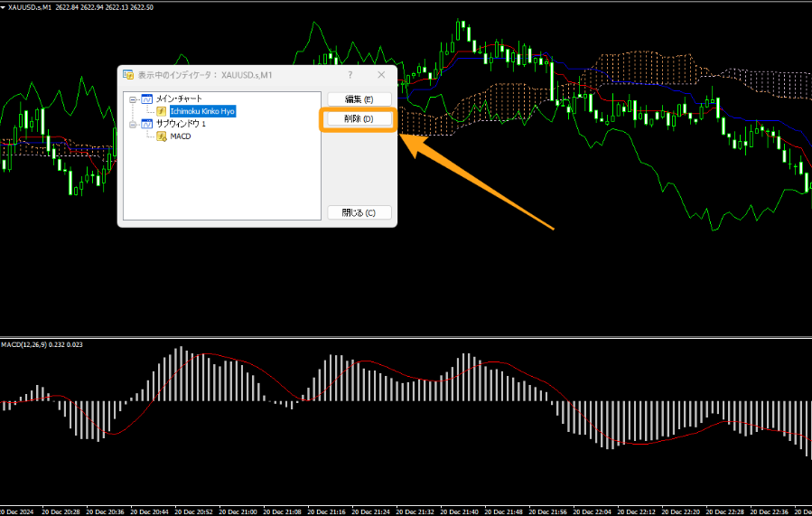Click the 20 Dec 22:20 time axis label
Viewport: 812px width, 516px height.
680,511
